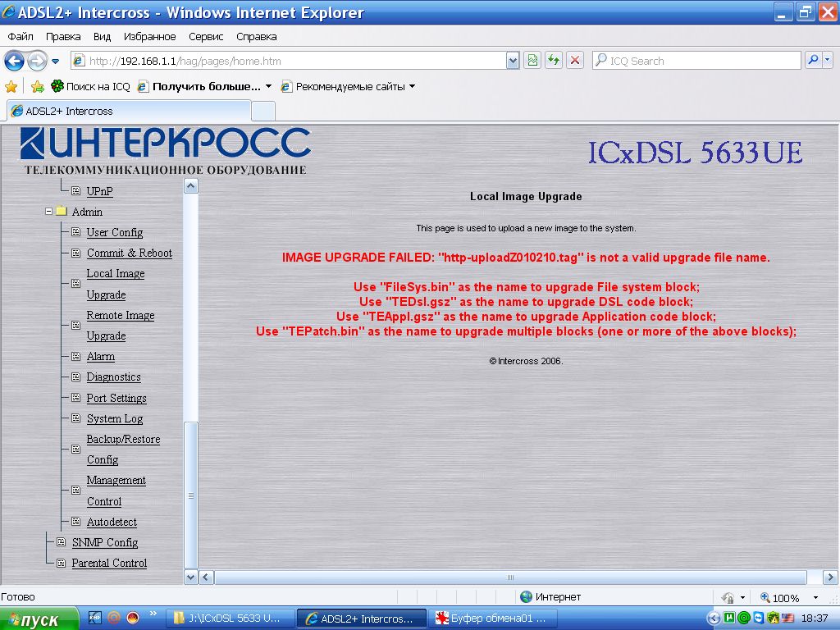Click inside the ICQ Search box

(x=696, y=61)
